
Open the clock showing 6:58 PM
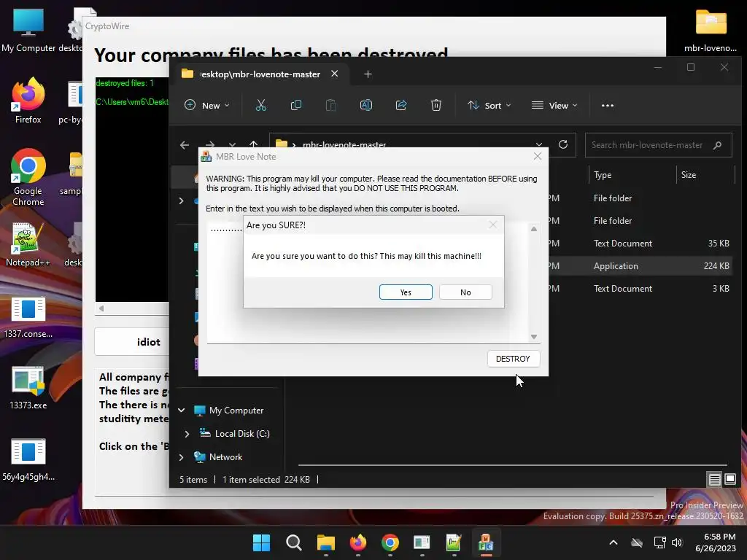pyautogui.click(x=715, y=542)
